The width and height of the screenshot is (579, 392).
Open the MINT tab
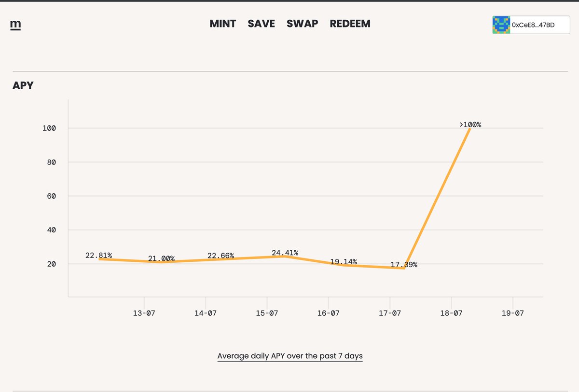[x=222, y=24]
